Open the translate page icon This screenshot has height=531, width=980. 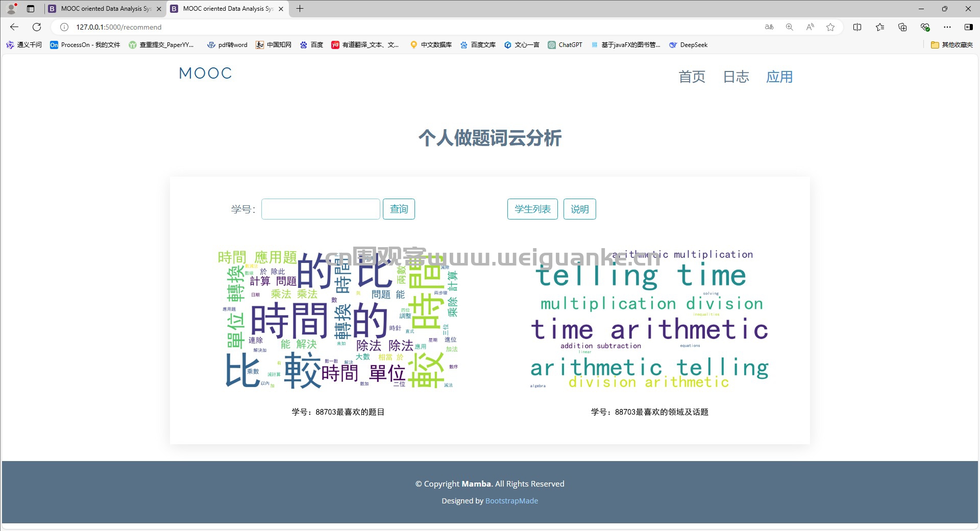(x=769, y=27)
